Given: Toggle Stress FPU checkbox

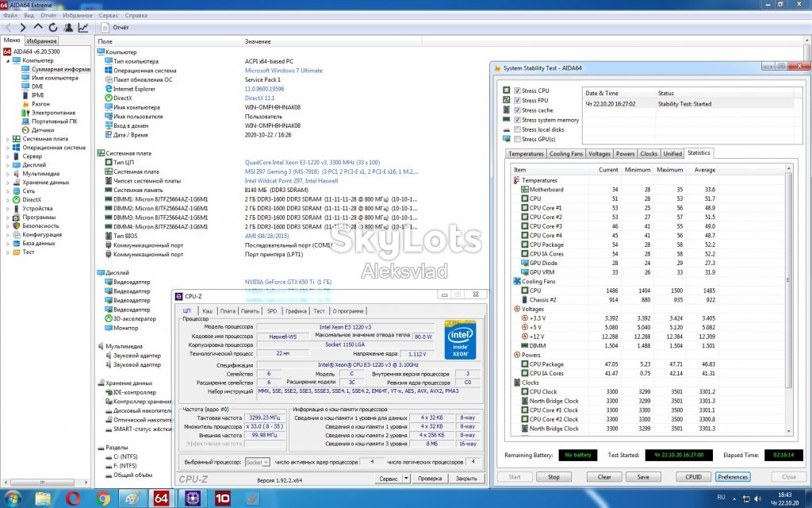Looking at the screenshot, I should [x=517, y=101].
